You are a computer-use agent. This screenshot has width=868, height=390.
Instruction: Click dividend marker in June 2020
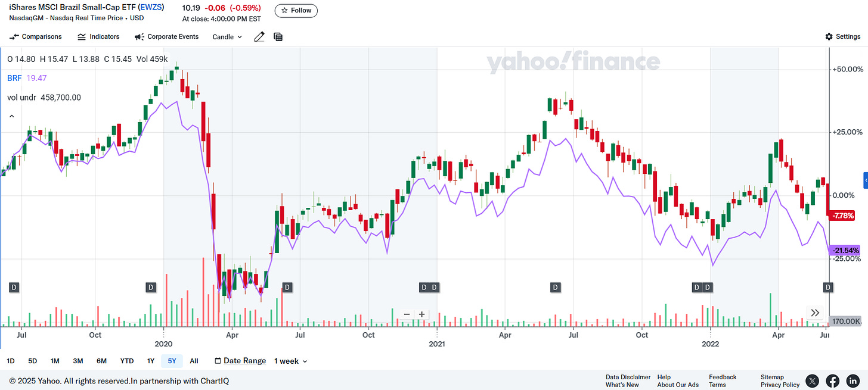[x=287, y=288]
